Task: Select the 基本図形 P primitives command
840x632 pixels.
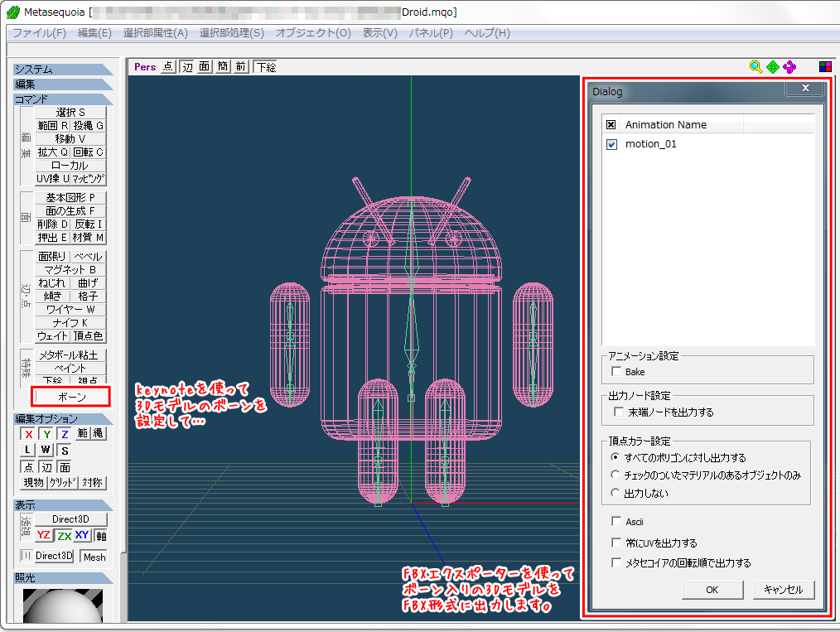Action: pyautogui.click(x=70, y=198)
